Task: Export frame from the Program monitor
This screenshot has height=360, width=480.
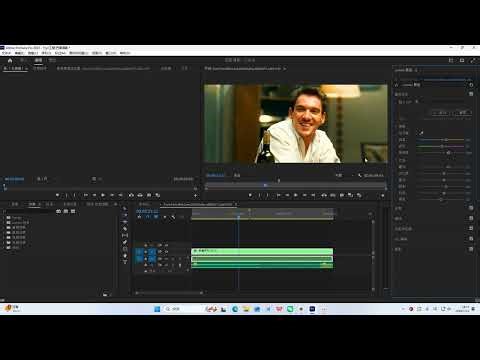Action: click(342, 195)
